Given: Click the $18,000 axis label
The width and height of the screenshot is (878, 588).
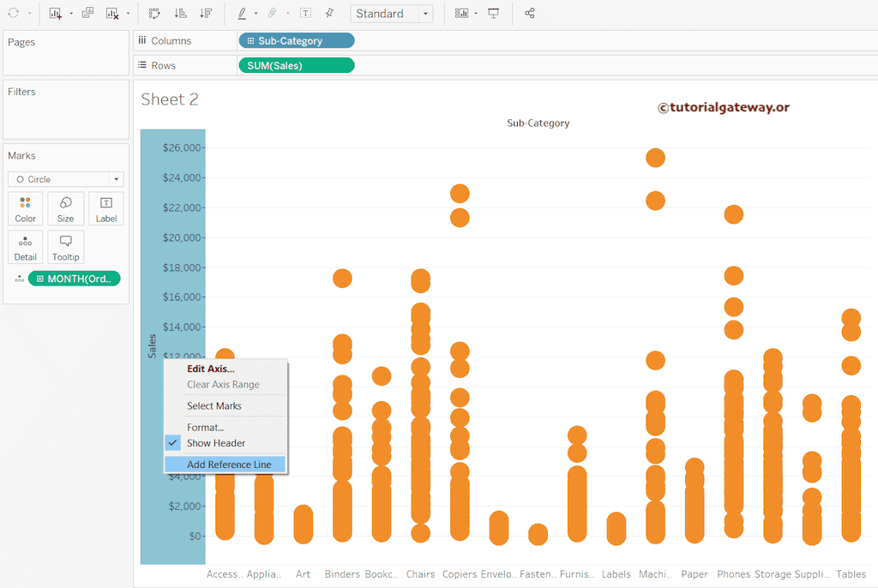Looking at the screenshot, I should (182, 267).
